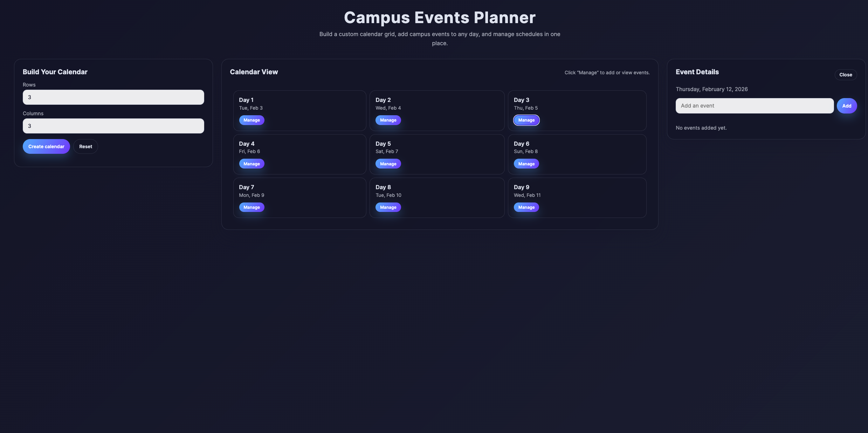Viewport: 868px width, 433px height.
Task: Click the Calendar View heading
Action: tap(254, 72)
